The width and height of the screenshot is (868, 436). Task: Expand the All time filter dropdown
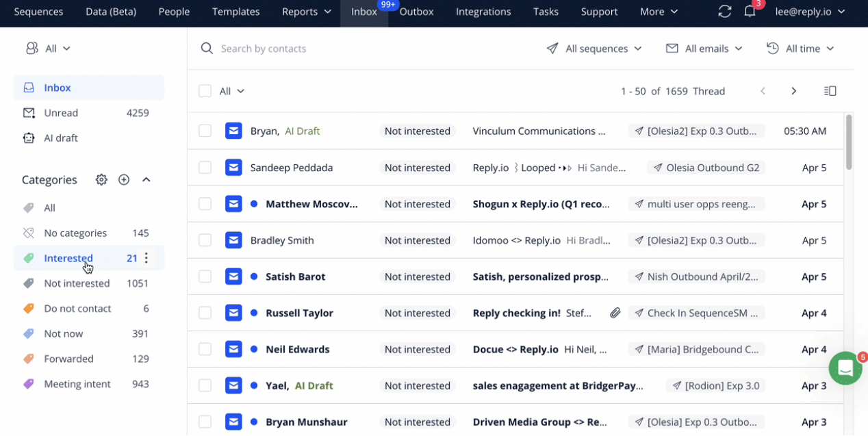pyautogui.click(x=800, y=49)
